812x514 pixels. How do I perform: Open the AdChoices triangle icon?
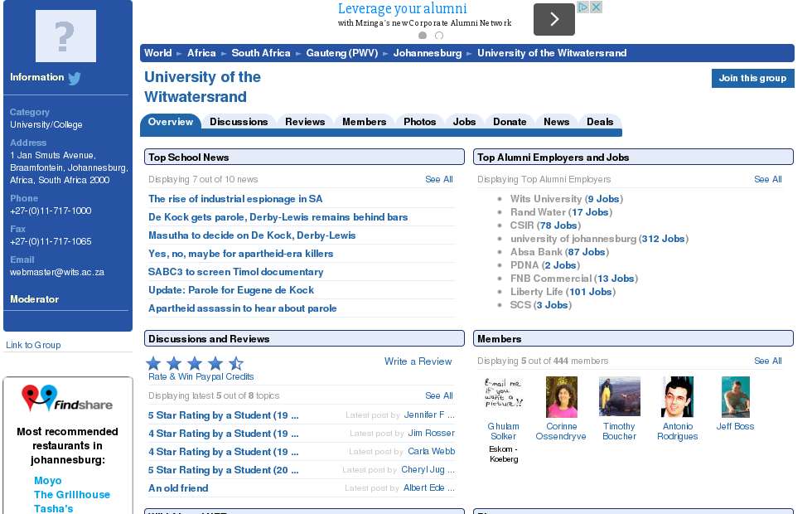[583, 7]
